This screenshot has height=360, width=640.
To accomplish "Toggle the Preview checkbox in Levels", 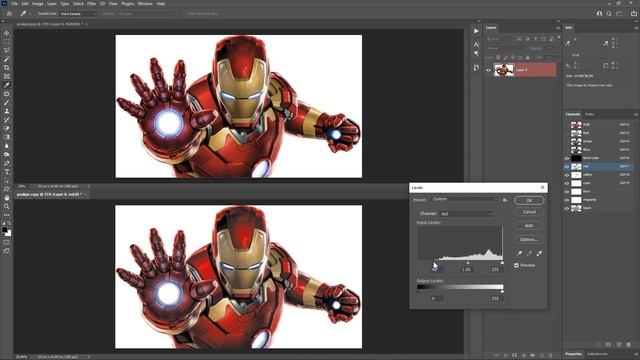I will 516,265.
